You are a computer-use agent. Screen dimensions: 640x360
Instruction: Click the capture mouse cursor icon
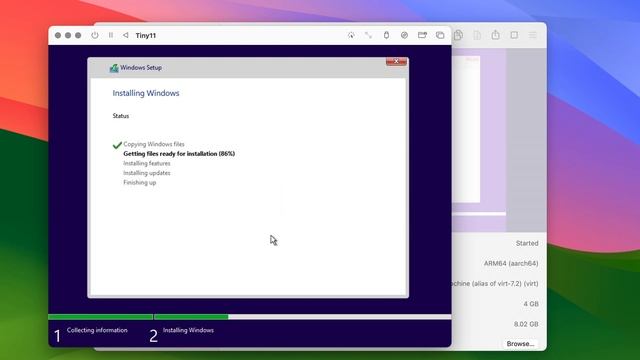[351, 35]
